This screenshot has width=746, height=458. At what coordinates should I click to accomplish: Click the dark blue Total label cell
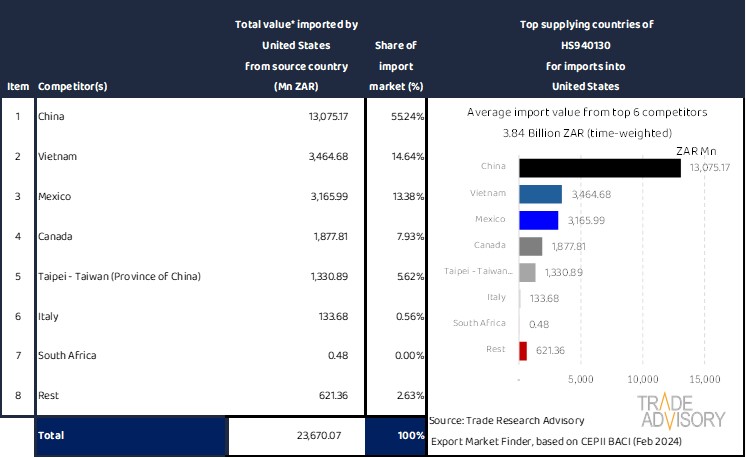tap(130, 437)
